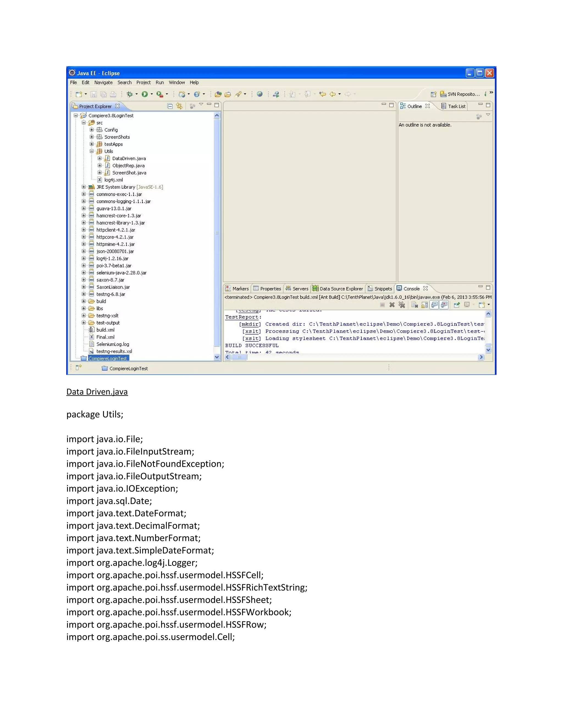Open Project Explorer view menu triangle
The image size is (563, 728).
coord(201,105)
